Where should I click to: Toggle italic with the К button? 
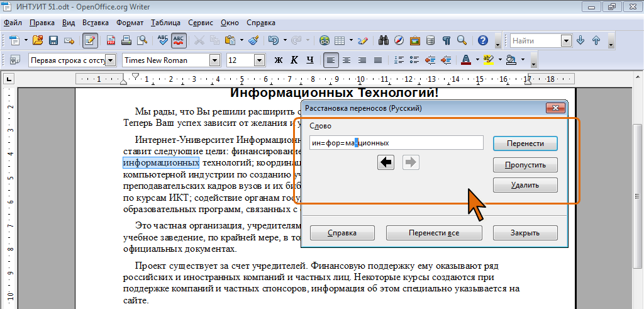tap(294, 60)
